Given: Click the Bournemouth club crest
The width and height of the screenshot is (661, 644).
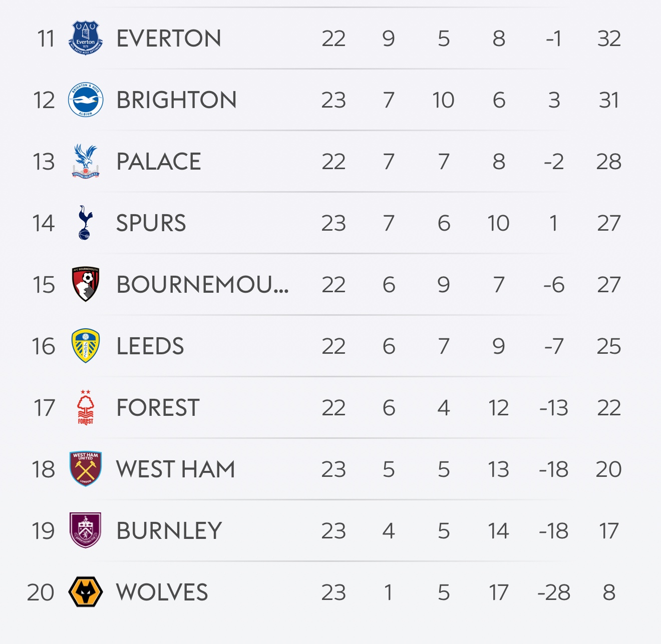Looking at the screenshot, I should (86, 284).
